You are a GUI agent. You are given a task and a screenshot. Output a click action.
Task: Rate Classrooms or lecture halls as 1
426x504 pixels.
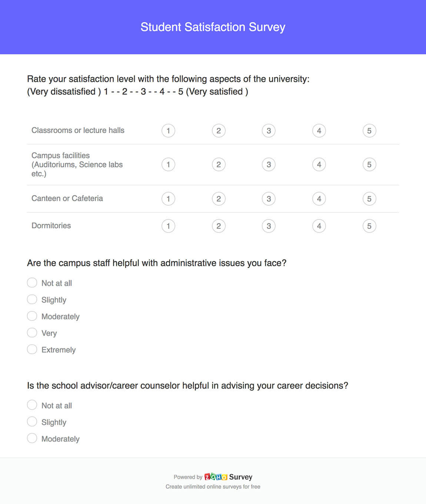point(168,130)
